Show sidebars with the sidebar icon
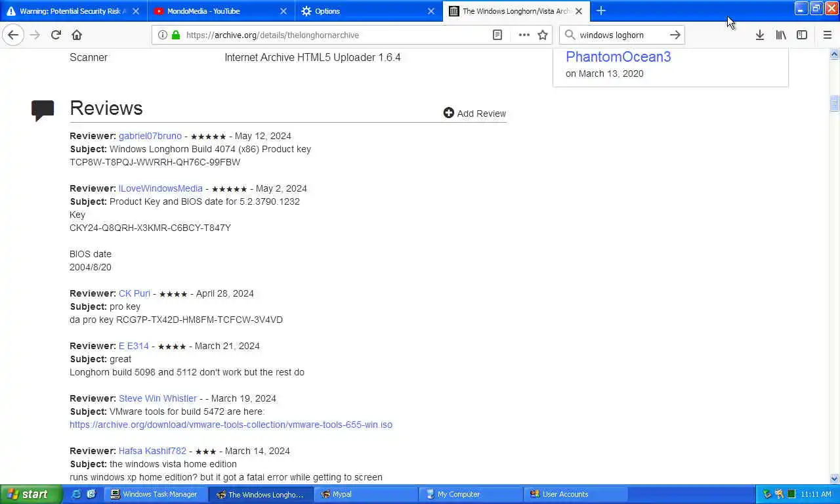Viewport: 840px width, 504px height. 802,35
